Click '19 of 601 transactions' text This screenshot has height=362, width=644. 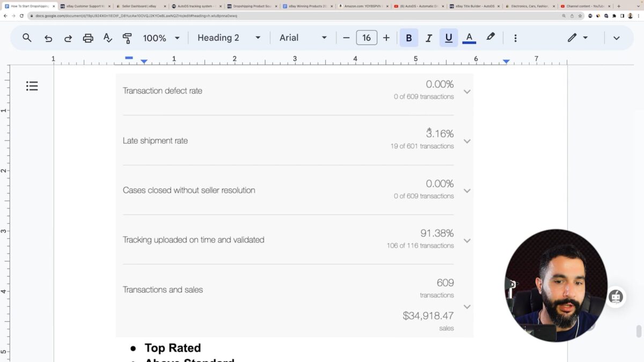[x=422, y=146]
